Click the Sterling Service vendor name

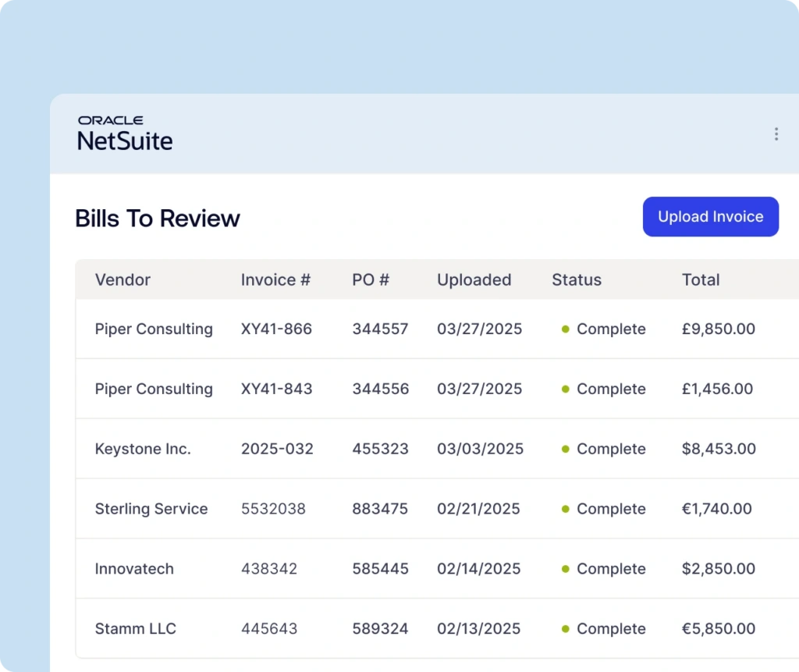coord(151,510)
